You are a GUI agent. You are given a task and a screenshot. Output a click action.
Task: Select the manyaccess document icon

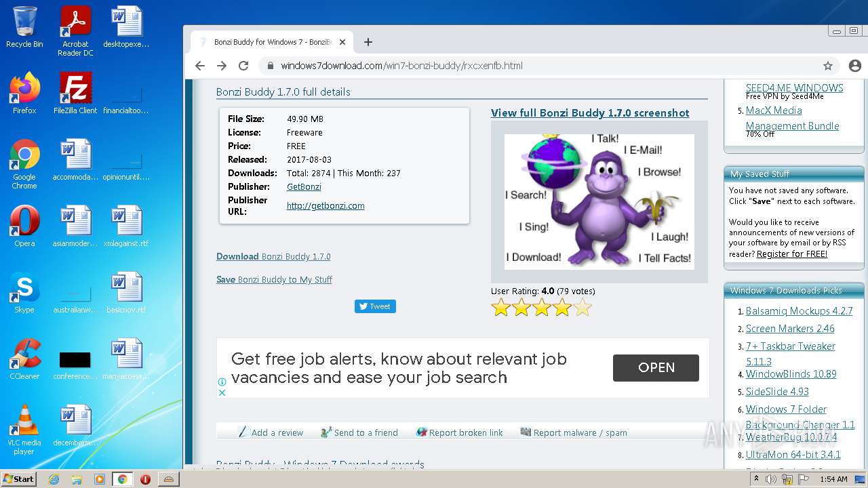126,359
